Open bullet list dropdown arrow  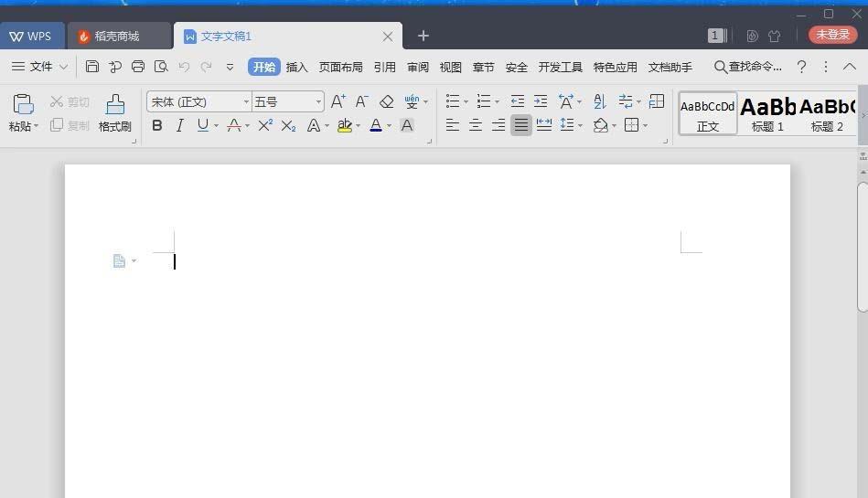pyautogui.click(x=466, y=101)
